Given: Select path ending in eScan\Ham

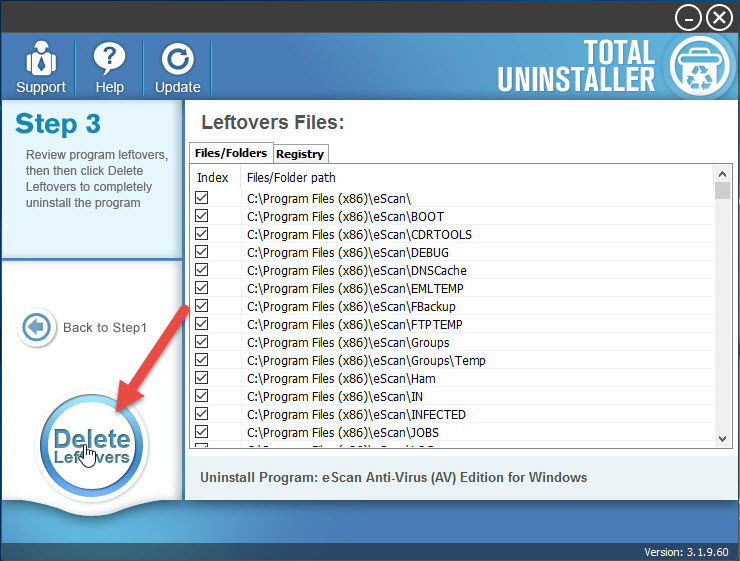Looking at the screenshot, I should pos(341,378).
